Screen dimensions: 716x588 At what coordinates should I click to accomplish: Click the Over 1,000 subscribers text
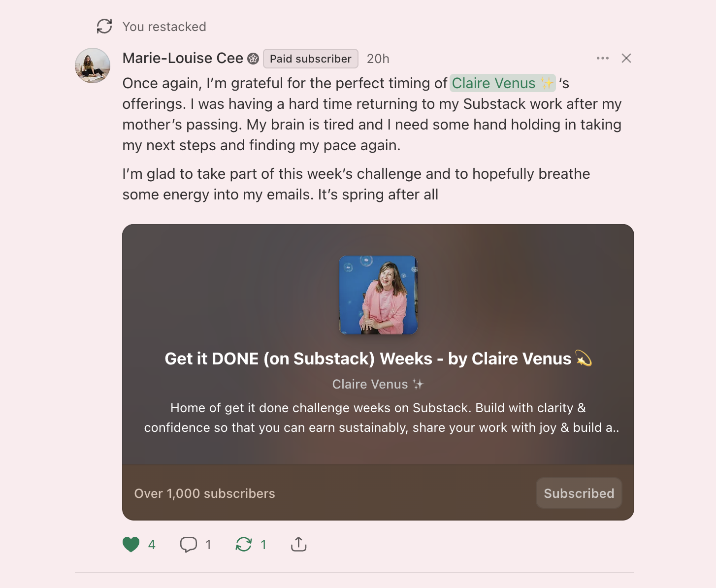tap(205, 493)
